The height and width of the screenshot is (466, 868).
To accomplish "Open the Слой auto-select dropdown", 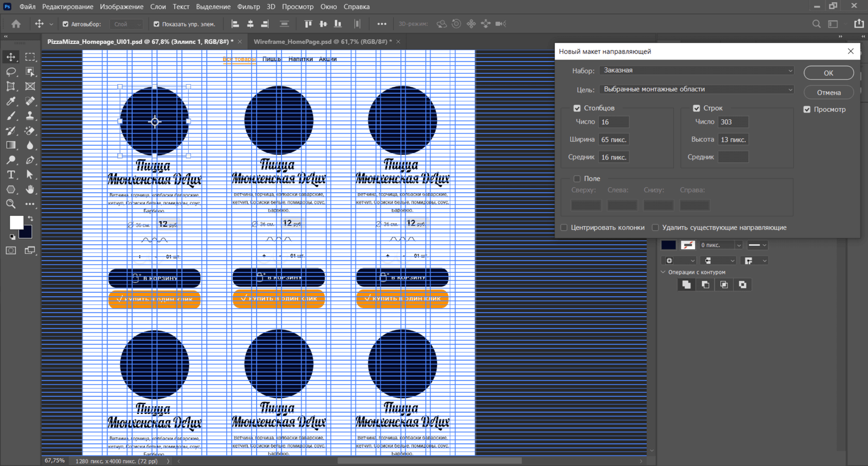I will pos(126,24).
